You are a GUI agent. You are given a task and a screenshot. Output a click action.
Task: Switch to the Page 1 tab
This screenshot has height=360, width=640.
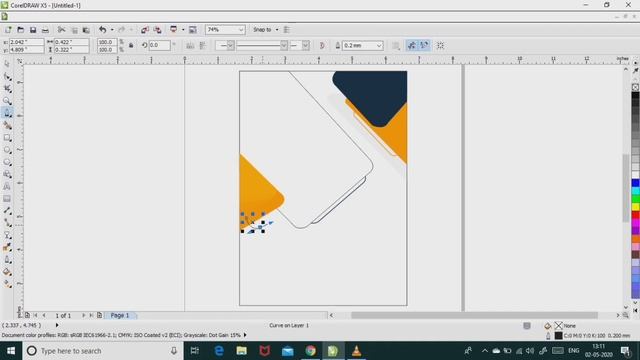click(120, 316)
